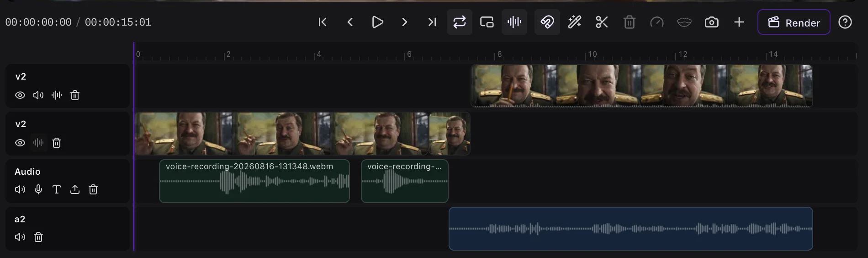The height and width of the screenshot is (258, 868).
Task: Select the long first clip on the lower v2 track
Action: 282,134
